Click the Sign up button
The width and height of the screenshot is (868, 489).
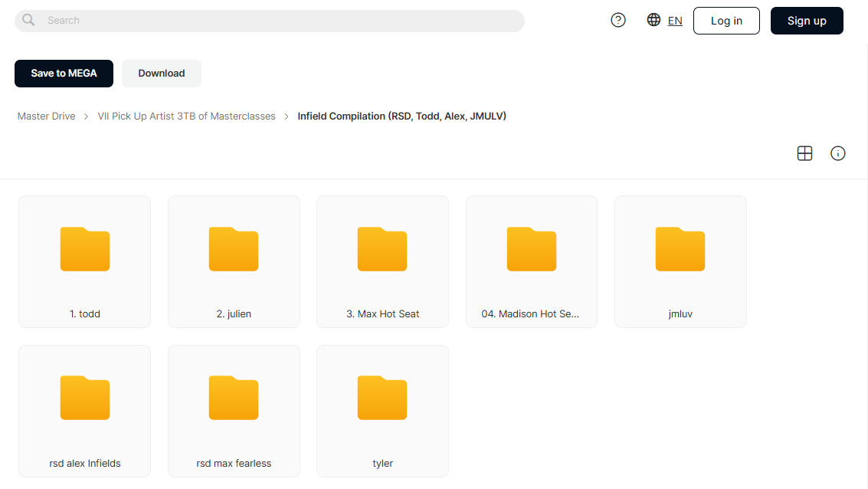point(807,21)
